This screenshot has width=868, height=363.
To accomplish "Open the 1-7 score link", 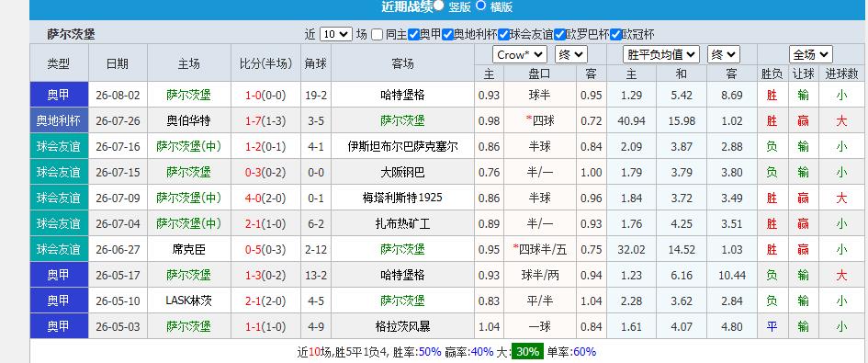I will tap(253, 120).
